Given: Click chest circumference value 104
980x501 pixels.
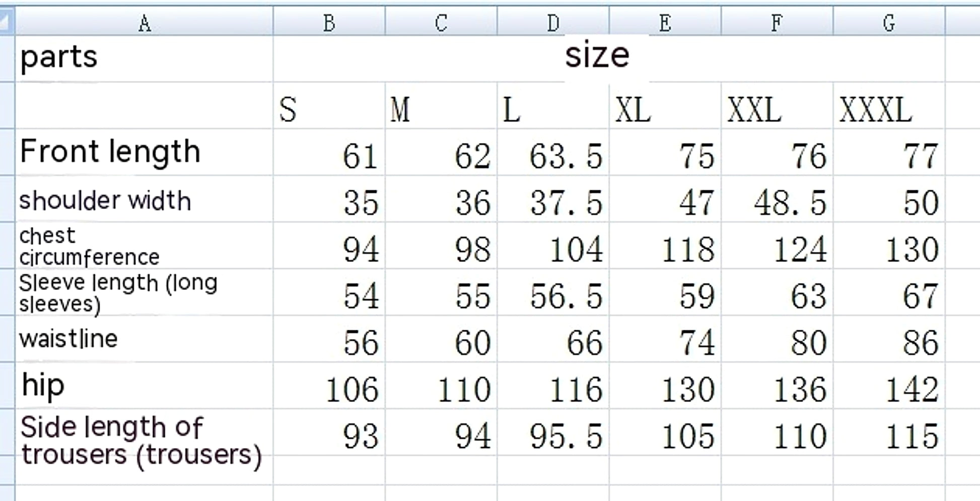Looking at the screenshot, I should coord(553,246).
